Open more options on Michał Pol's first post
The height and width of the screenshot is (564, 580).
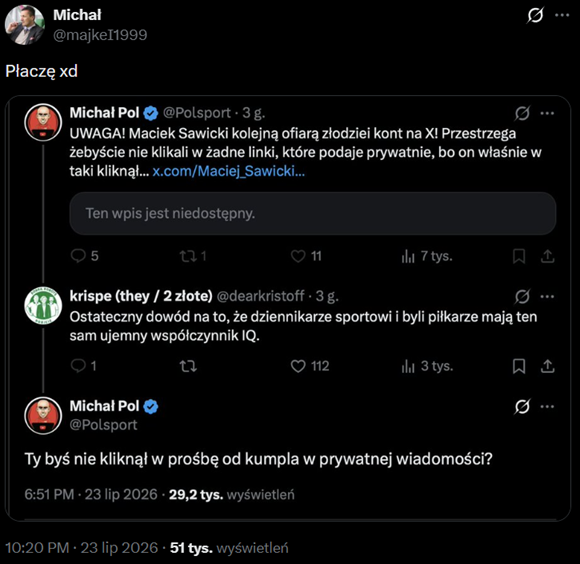[x=547, y=113]
